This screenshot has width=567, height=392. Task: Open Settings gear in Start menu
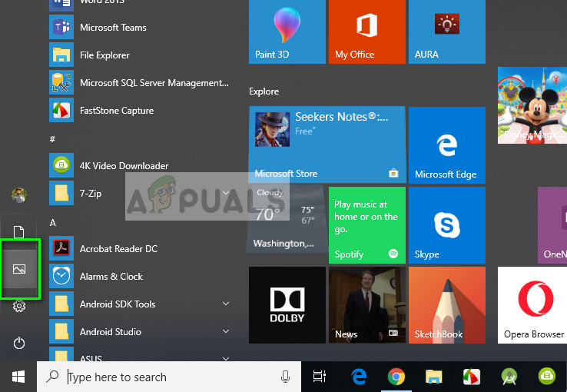(19, 307)
